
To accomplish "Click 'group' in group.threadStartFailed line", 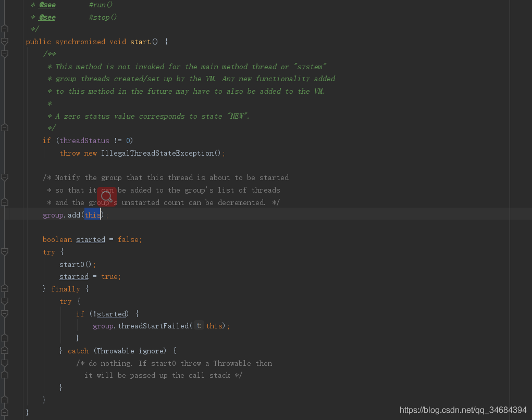I will (x=103, y=326).
